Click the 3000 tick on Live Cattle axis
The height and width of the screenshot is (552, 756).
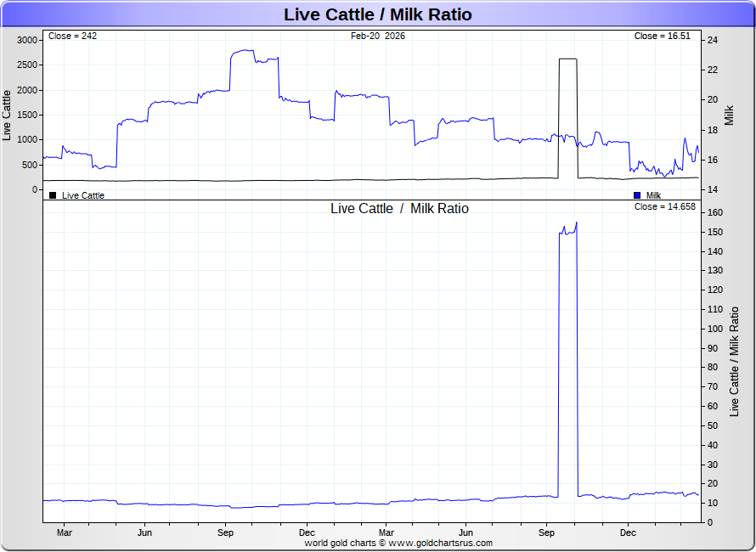tap(27, 40)
